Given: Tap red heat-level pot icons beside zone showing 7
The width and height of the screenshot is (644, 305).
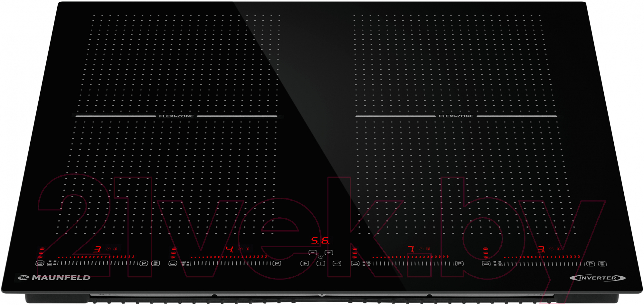Looking at the screenshot, I should (x=355, y=253).
